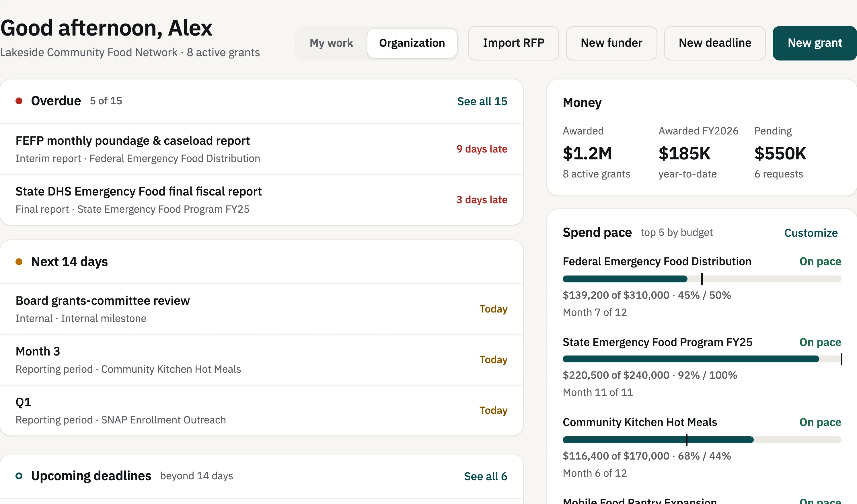Click the Month 6 of 12 label
Viewport: 857px width, 504px height.
(595, 473)
